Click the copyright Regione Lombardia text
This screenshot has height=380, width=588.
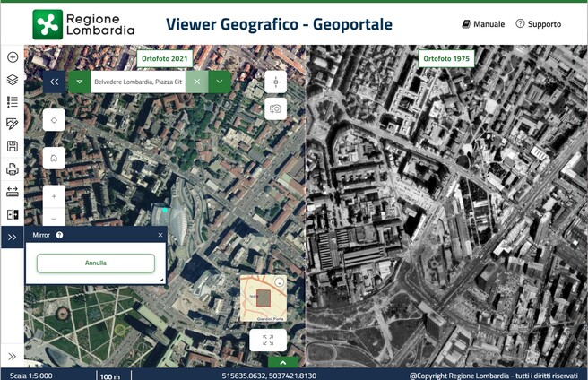[494, 376]
